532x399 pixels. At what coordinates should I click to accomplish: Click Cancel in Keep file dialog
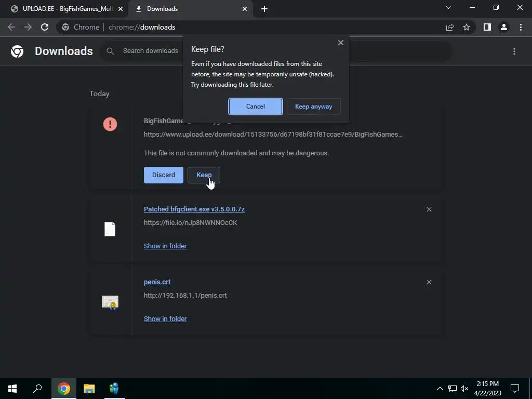pos(256,107)
